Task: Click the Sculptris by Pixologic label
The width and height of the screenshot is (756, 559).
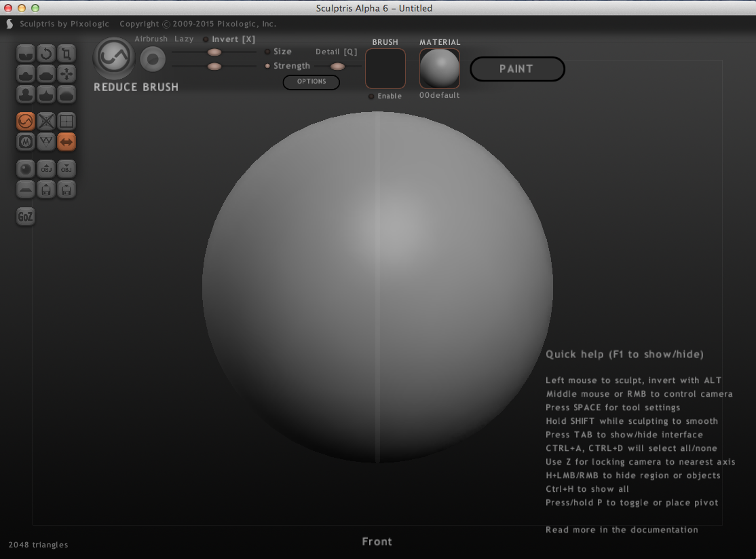Action: click(x=64, y=24)
